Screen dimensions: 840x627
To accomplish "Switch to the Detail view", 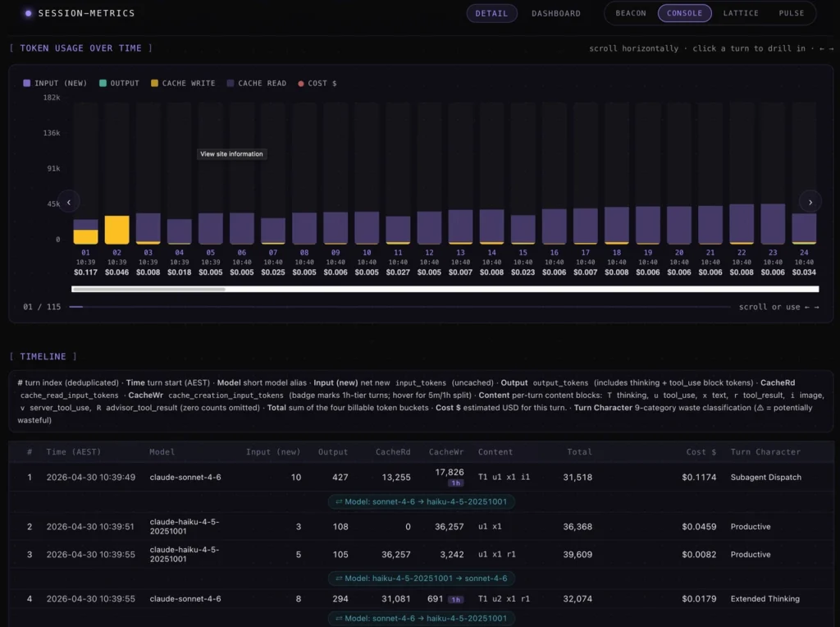I will coord(491,13).
